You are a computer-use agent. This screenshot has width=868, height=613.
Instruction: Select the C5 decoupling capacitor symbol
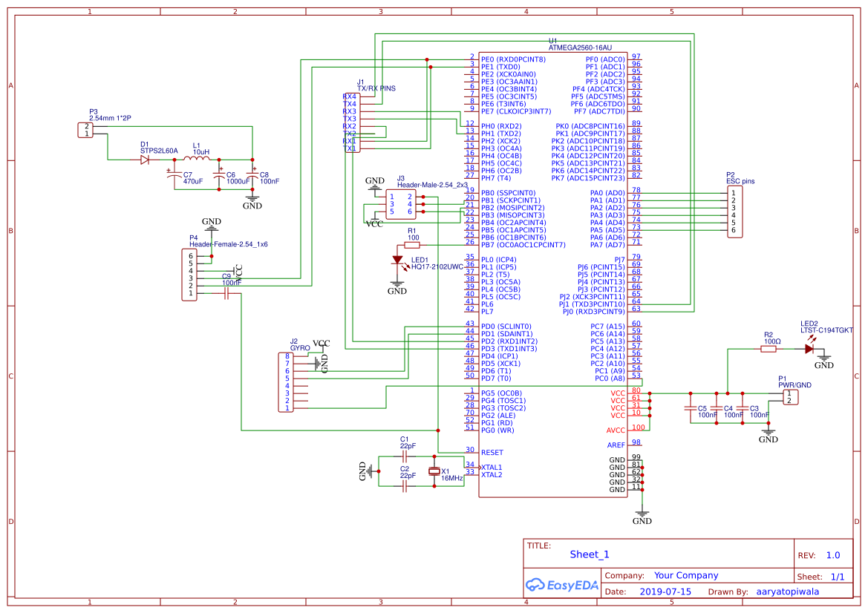tap(691, 408)
